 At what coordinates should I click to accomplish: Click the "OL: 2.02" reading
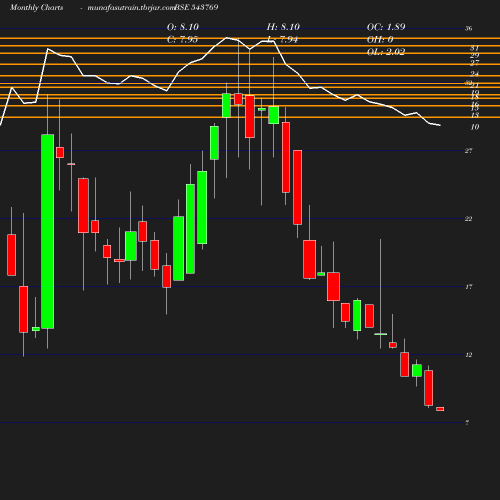pos(386,52)
